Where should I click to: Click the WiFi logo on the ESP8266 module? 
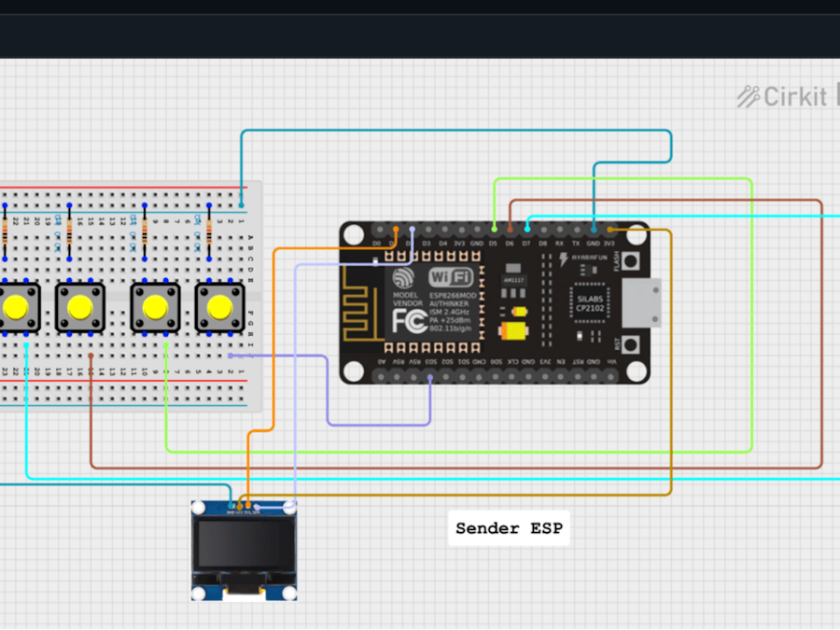[x=453, y=275]
